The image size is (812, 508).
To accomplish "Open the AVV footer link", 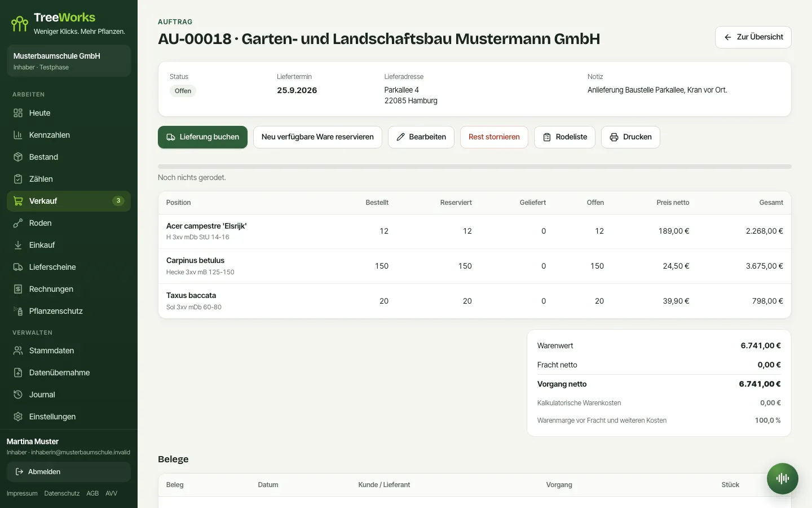I will click(x=112, y=493).
